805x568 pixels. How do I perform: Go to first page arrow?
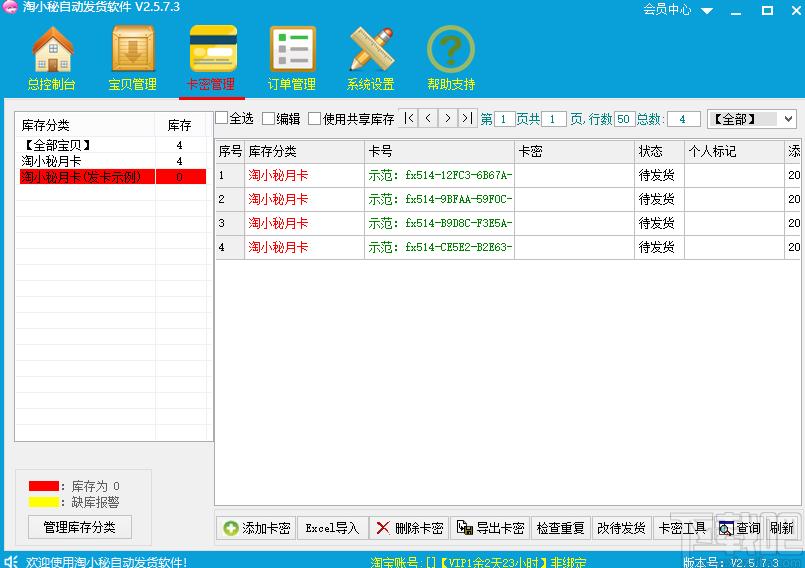point(408,119)
